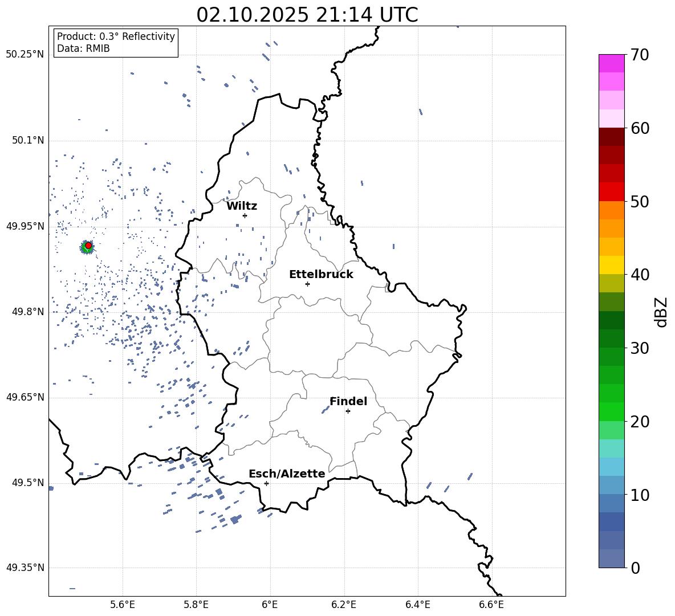The height and width of the screenshot is (616, 675).
Task: Click the colorbar tick label 0
Action: [x=635, y=568]
